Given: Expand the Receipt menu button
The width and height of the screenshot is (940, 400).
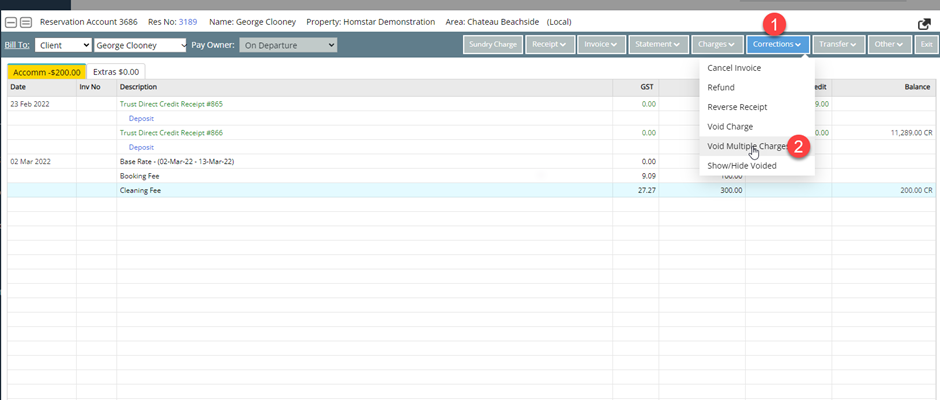Looking at the screenshot, I should pyautogui.click(x=550, y=44).
